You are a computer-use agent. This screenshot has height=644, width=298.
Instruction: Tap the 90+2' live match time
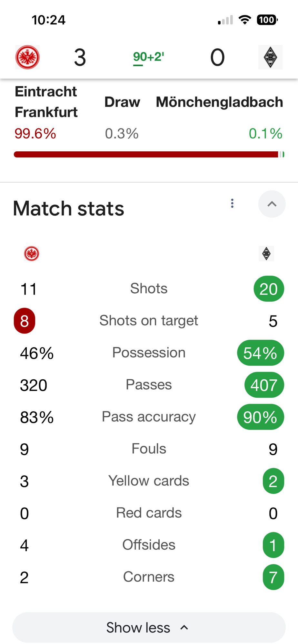[x=149, y=57]
